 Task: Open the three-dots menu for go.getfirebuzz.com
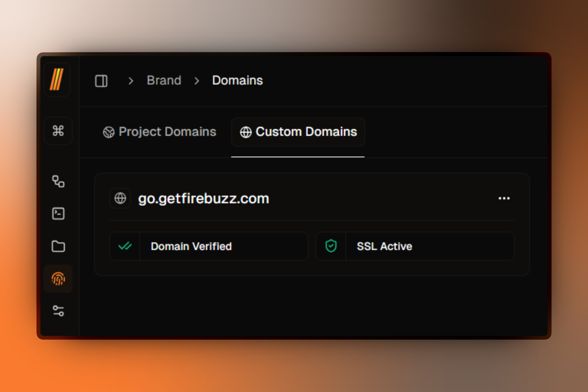[504, 198]
